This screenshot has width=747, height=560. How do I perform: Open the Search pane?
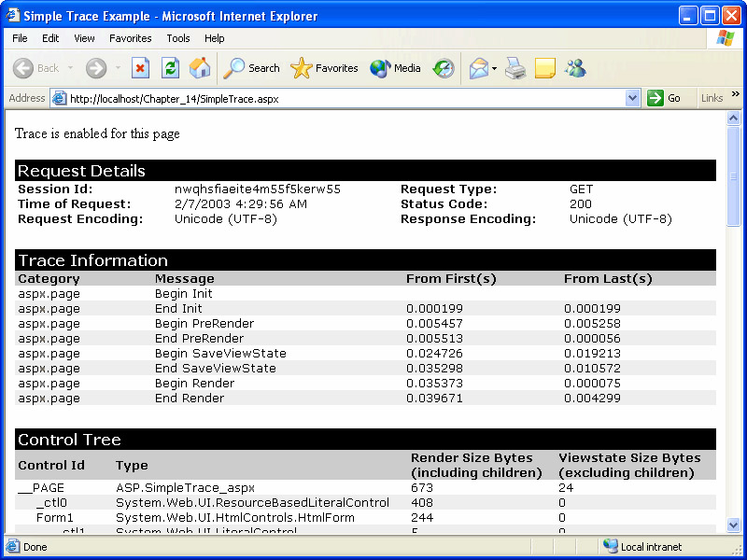click(x=252, y=68)
